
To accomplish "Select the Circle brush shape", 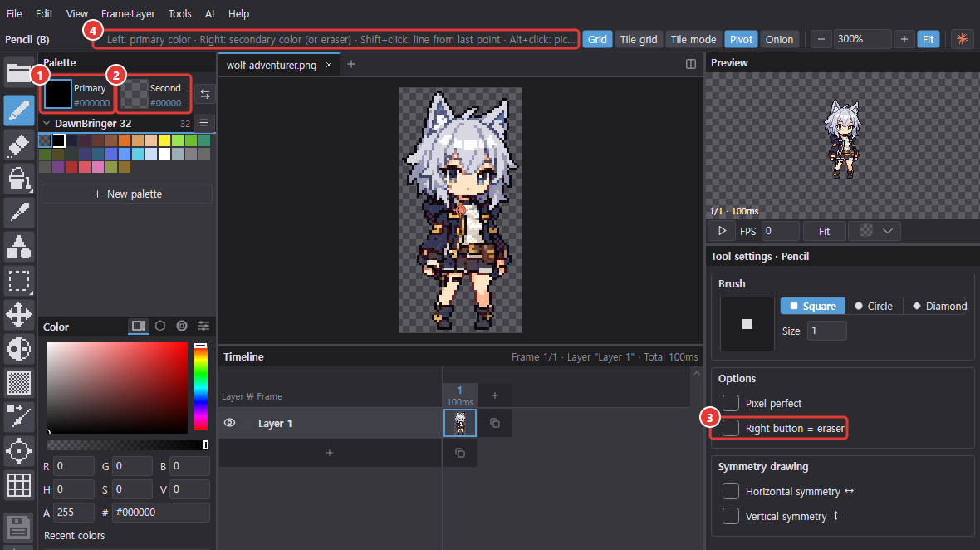I will coord(874,307).
